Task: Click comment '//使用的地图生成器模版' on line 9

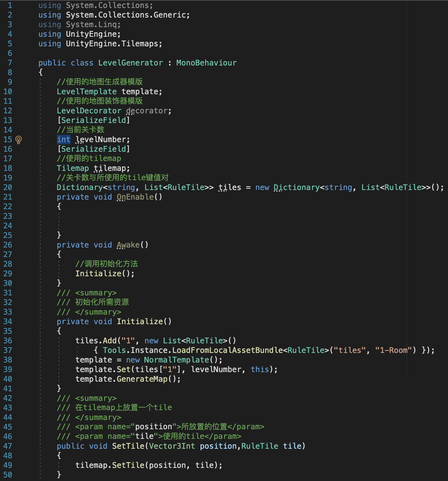Action: [100, 82]
